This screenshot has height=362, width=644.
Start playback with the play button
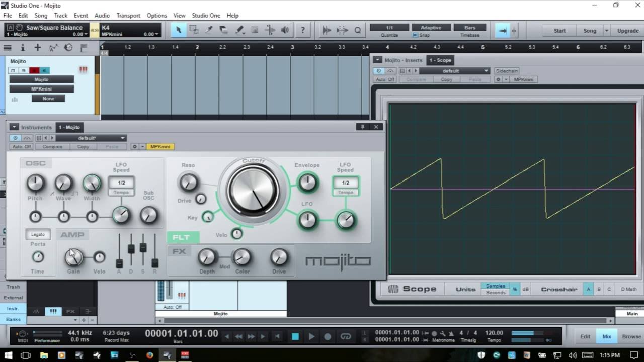coord(311,336)
